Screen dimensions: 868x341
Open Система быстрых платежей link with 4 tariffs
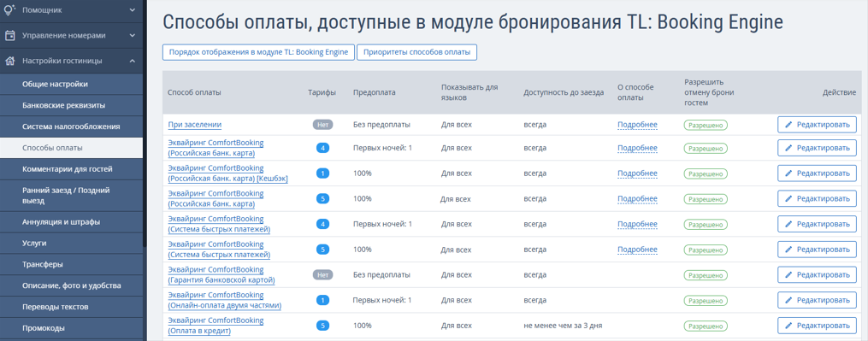tap(219, 224)
